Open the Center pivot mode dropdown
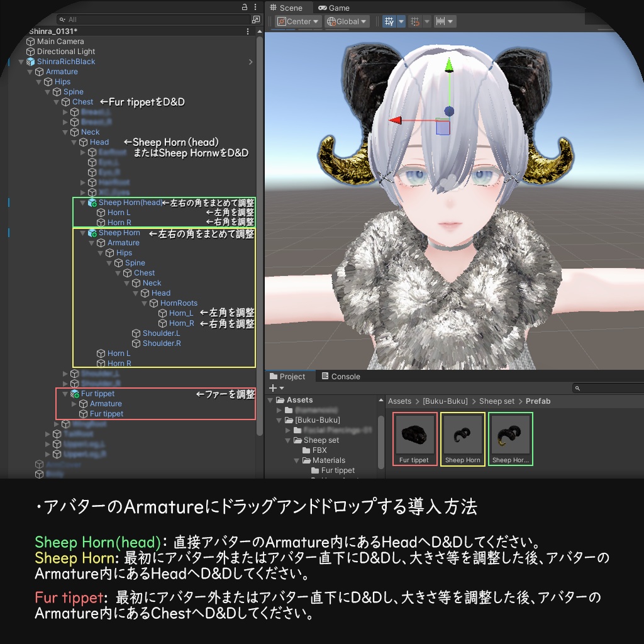This screenshot has height=644, width=644. tap(296, 21)
